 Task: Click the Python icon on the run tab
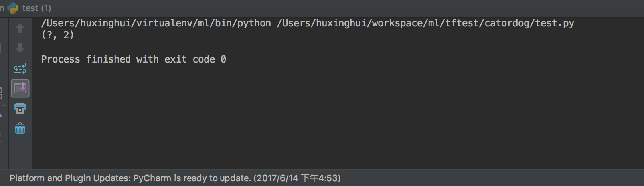click(x=13, y=8)
